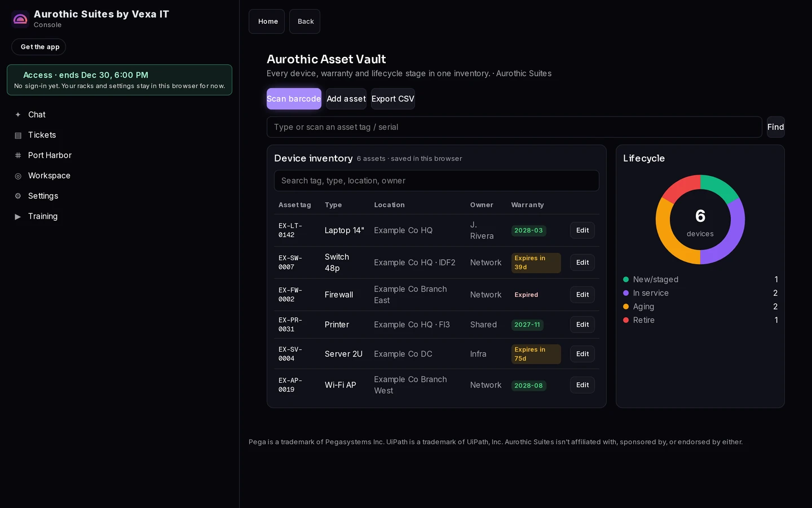Click the Tickets list icon
Viewport: 812px width, 508px height.
pyautogui.click(x=18, y=135)
